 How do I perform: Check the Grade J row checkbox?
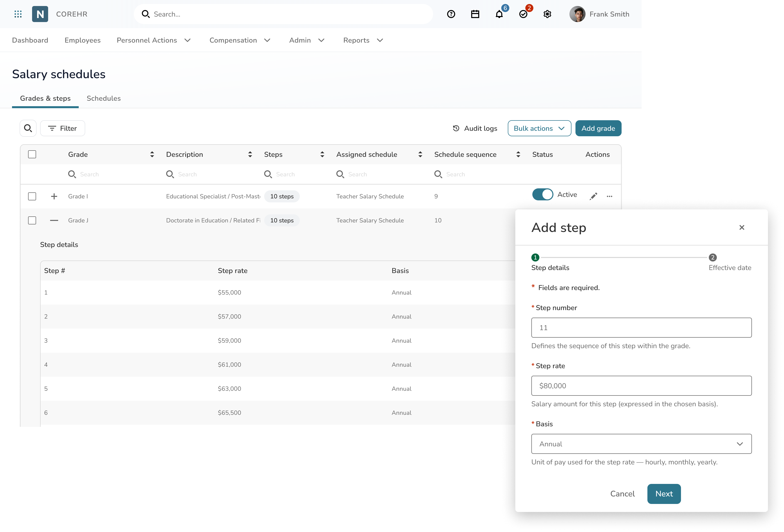click(32, 220)
